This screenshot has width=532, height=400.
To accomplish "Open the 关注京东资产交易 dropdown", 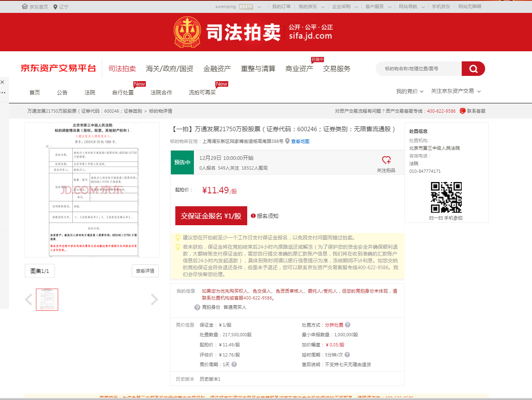I will point(456,91).
